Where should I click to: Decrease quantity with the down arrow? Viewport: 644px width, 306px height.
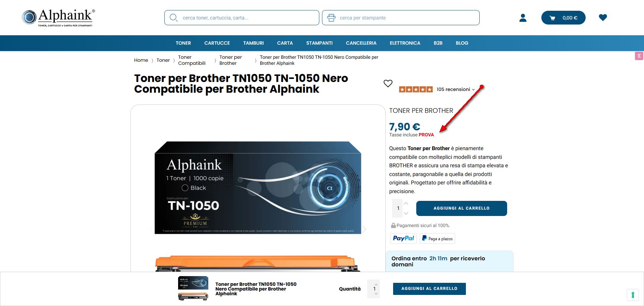tap(406, 213)
